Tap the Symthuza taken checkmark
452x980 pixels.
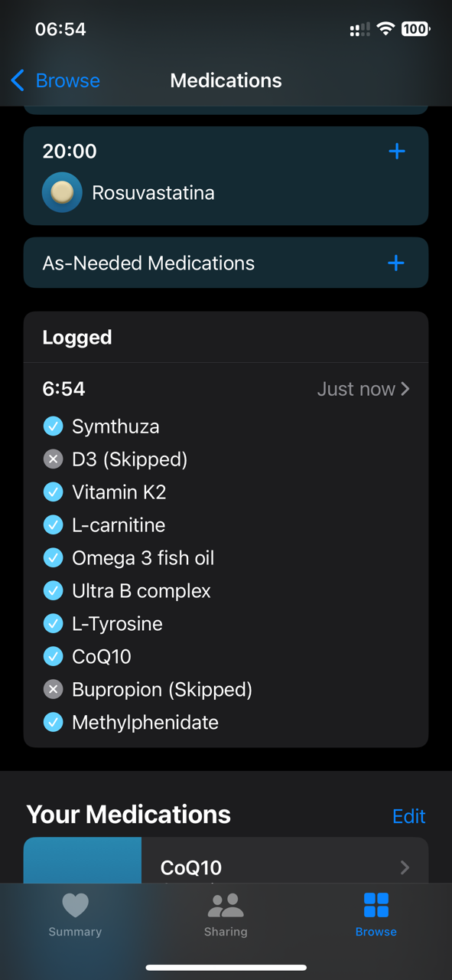[53, 426]
